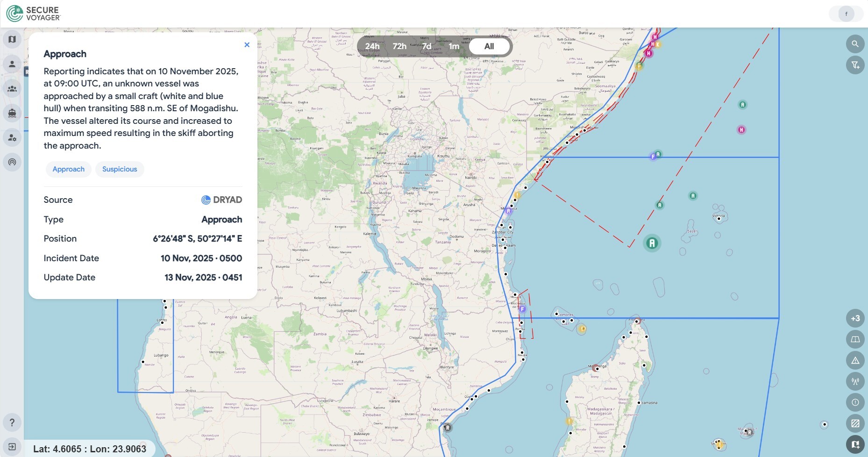Viewport: 868px width, 457px height.
Task: Click the broadcast signal icon in sidebar
Action: (x=12, y=162)
